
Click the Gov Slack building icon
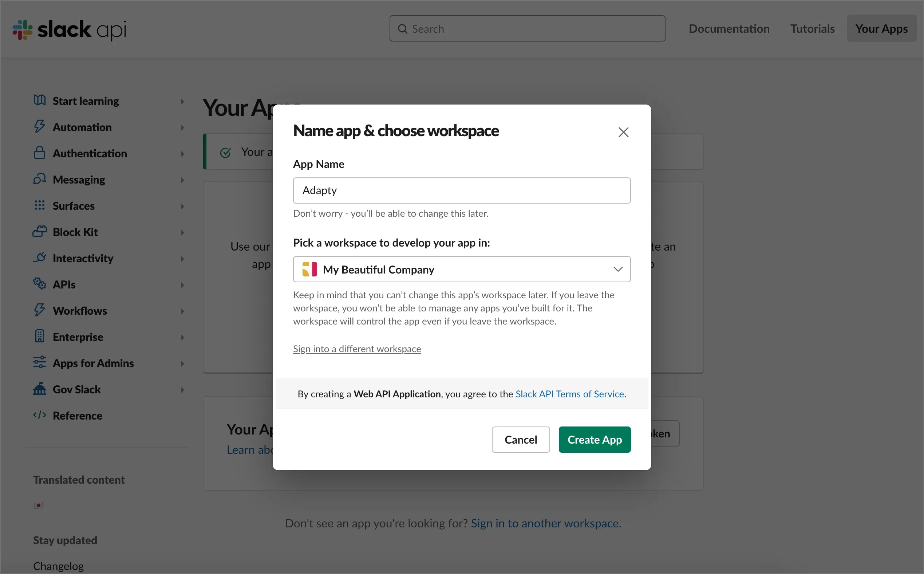39,389
